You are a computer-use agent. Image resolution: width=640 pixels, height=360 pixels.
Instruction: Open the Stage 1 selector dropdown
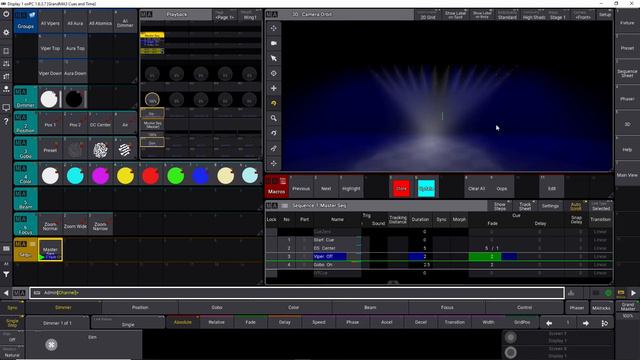click(x=558, y=15)
